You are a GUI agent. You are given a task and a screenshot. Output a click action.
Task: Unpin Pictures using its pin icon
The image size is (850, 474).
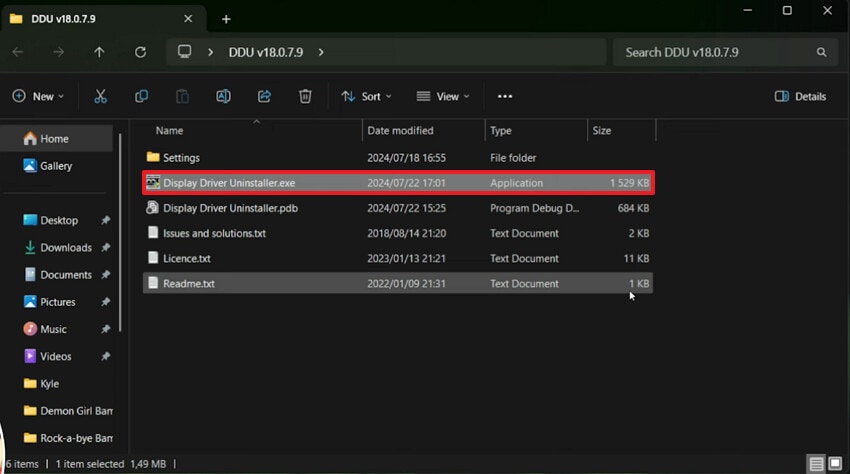pyautogui.click(x=106, y=302)
